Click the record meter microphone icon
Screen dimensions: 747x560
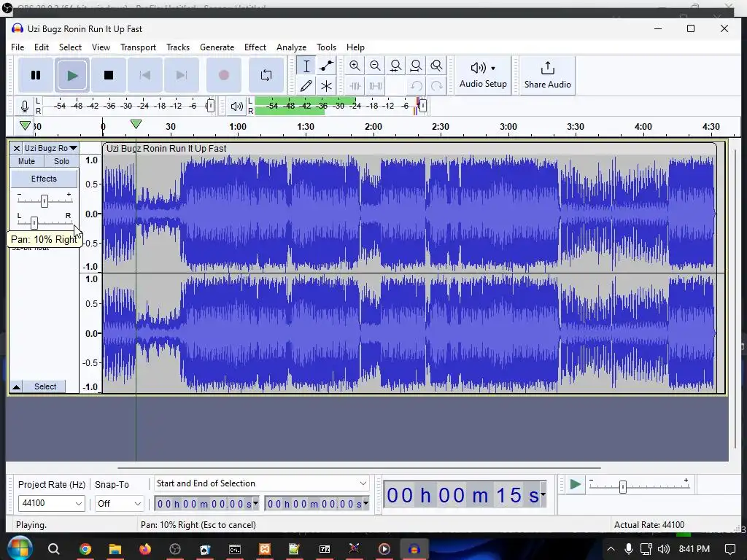click(x=25, y=106)
